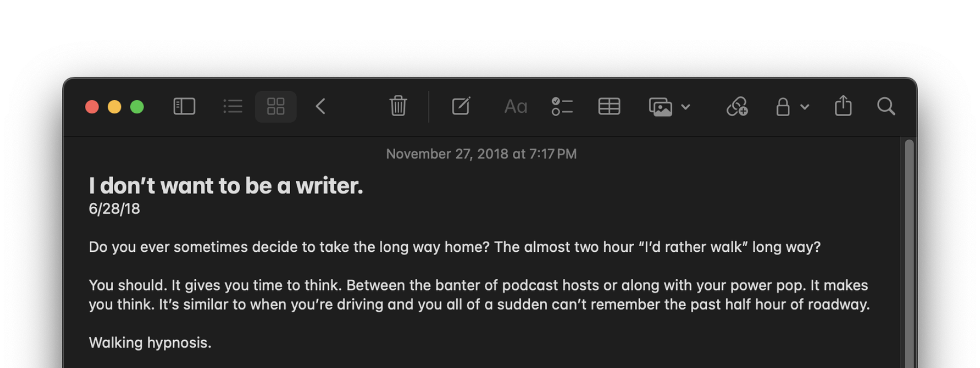Switch to gallery view
The height and width of the screenshot is (368, 980).
pos(276,106)
